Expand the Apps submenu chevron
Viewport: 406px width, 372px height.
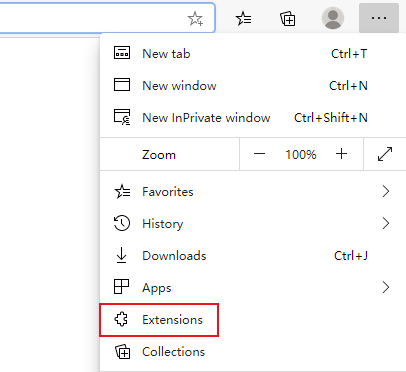(386, 287)
